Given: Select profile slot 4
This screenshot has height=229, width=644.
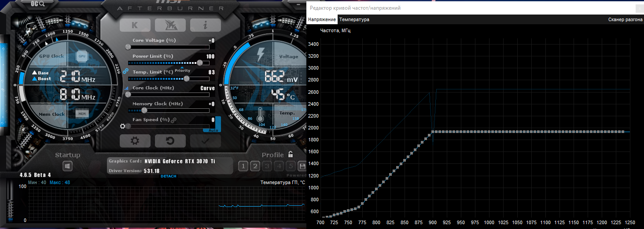Looking at the screenshot, I should click(278, 166).
